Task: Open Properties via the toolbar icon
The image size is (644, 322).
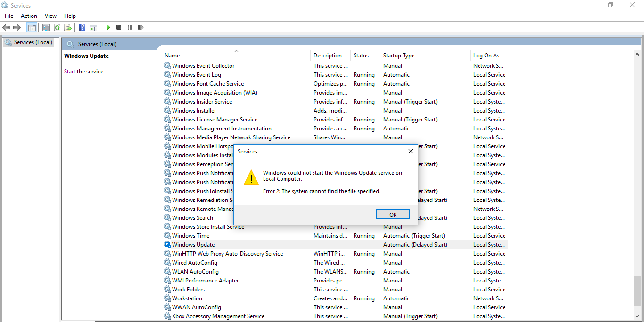Action: [46, 27]
